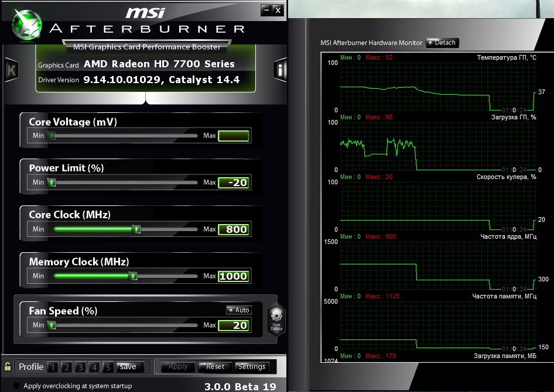Image resolution: width=554 pixels, height=392 pixels.
Task: Click the memory clock (Частота памяти) graph
Action: 438,325
